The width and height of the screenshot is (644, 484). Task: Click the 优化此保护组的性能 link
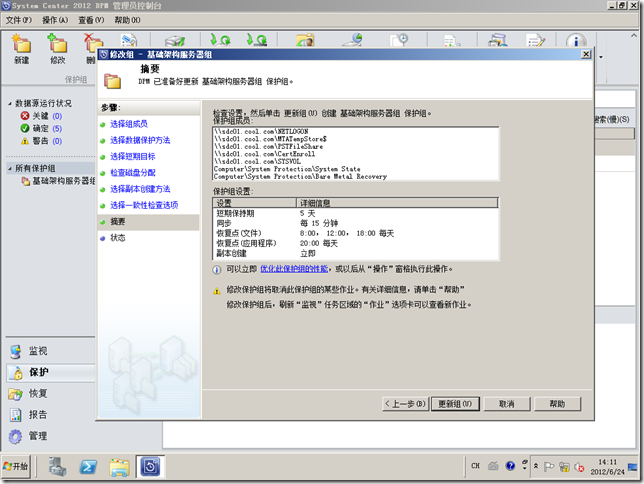pos(294,269)
